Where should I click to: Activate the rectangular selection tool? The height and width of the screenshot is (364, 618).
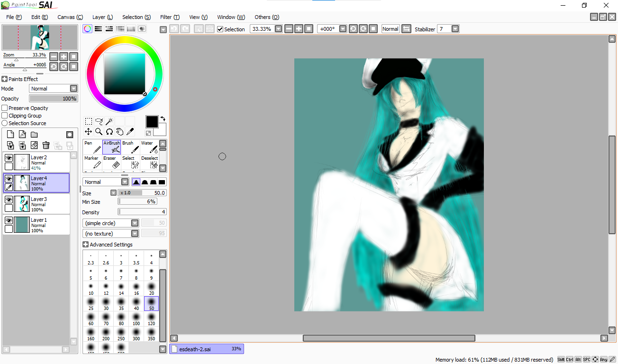tap(89, 121)
